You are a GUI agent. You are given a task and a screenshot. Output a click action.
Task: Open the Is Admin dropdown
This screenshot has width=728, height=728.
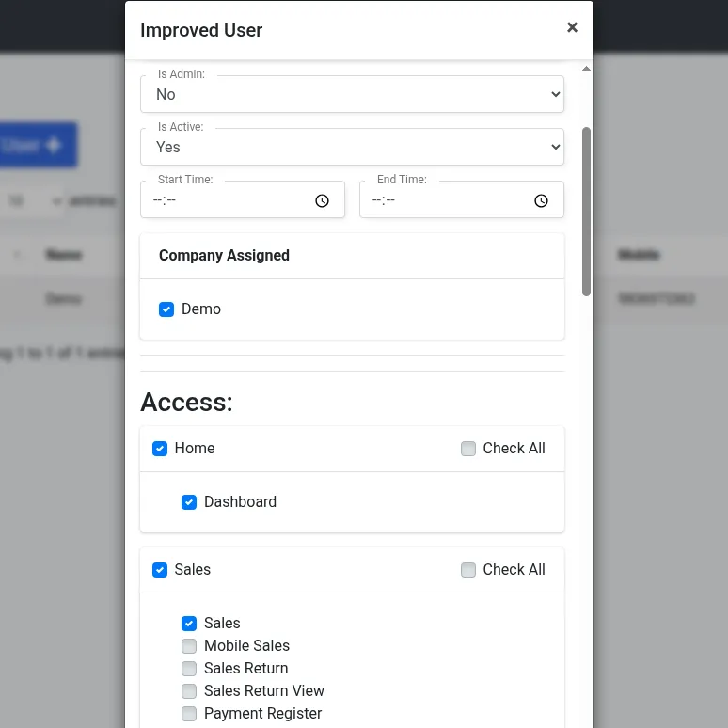click(352, 94)
